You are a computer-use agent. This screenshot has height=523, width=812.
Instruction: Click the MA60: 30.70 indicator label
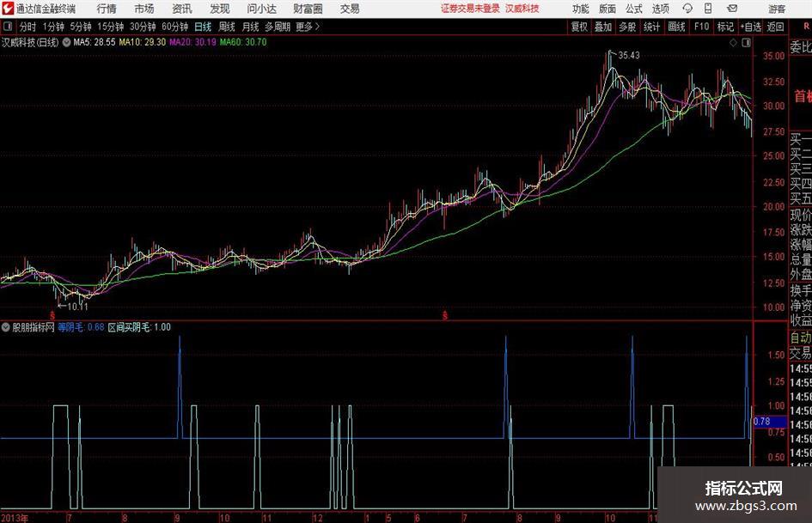[243, 42]
